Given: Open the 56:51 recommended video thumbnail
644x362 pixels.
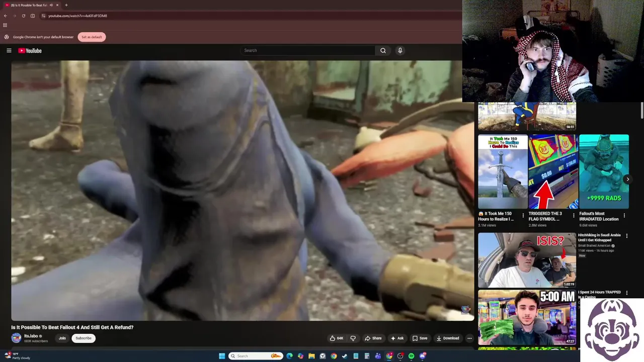Looking at the screenshot, I should point(527,116).
